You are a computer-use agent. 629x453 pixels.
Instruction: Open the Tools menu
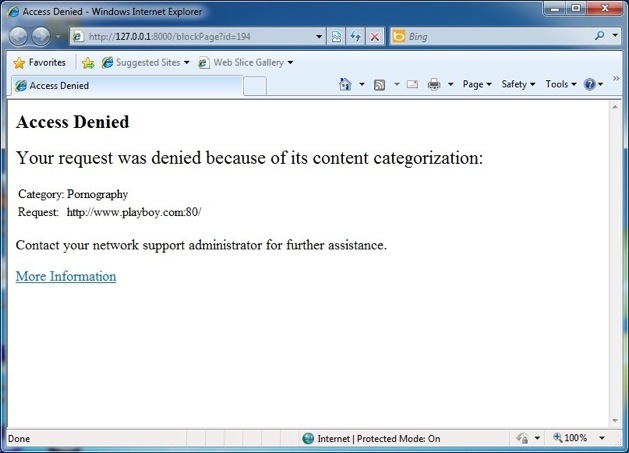tap(561, 84)
